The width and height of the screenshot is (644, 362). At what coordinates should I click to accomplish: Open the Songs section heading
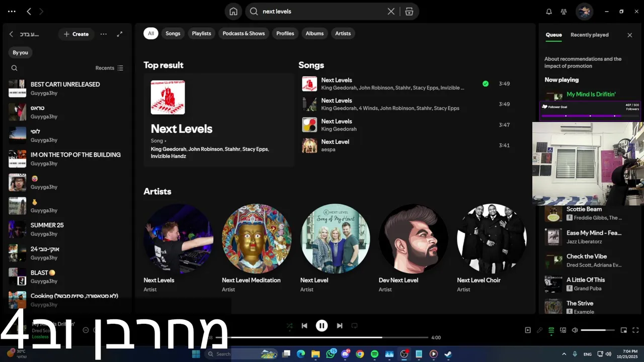pos(311,65)
